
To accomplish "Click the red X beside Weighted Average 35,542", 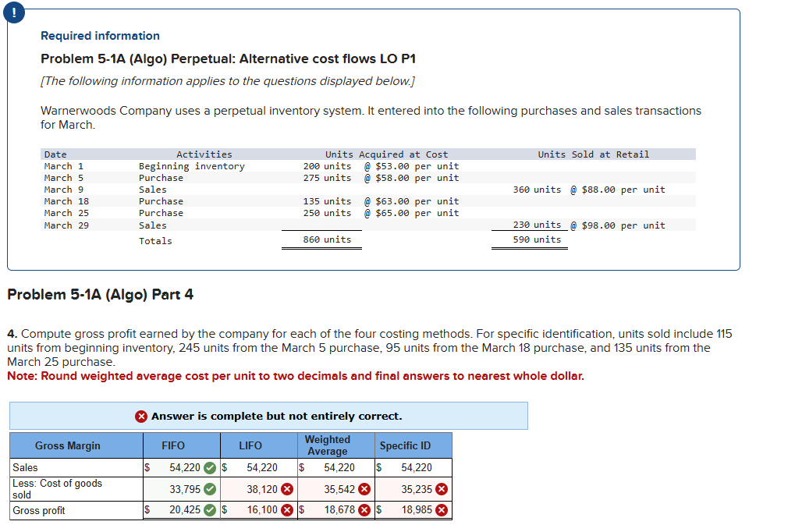I will [x=363, y=489].
